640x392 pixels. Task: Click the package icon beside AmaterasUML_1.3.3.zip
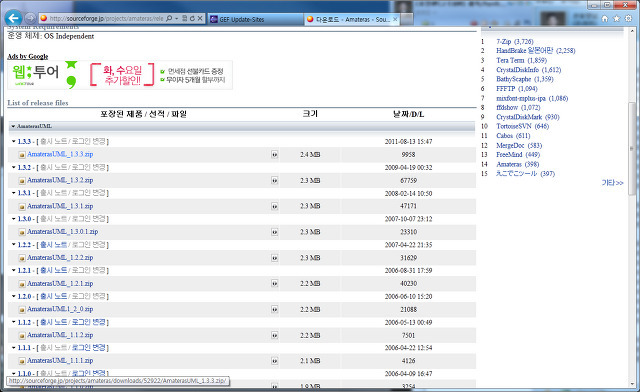click(22, 155)
